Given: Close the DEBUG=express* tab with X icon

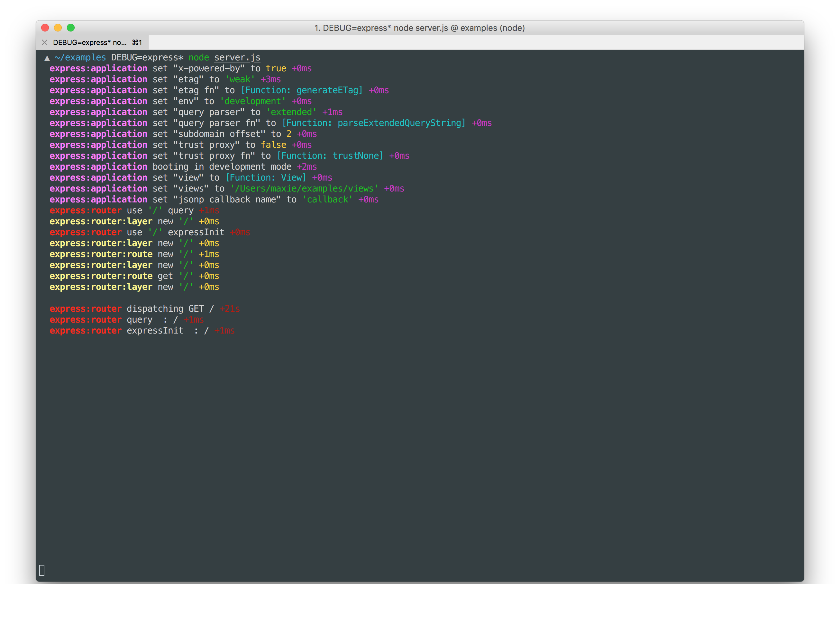Looking at the screenshot, I should point(44,42).
